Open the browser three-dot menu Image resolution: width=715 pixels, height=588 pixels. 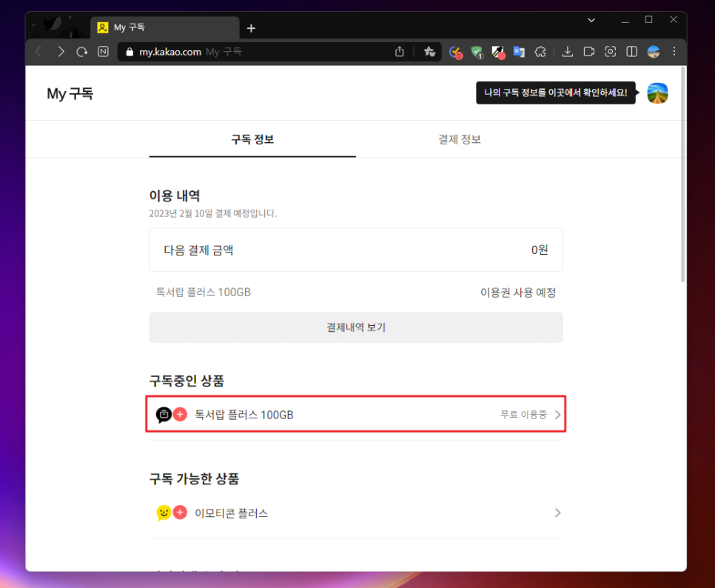click(674, 52)
